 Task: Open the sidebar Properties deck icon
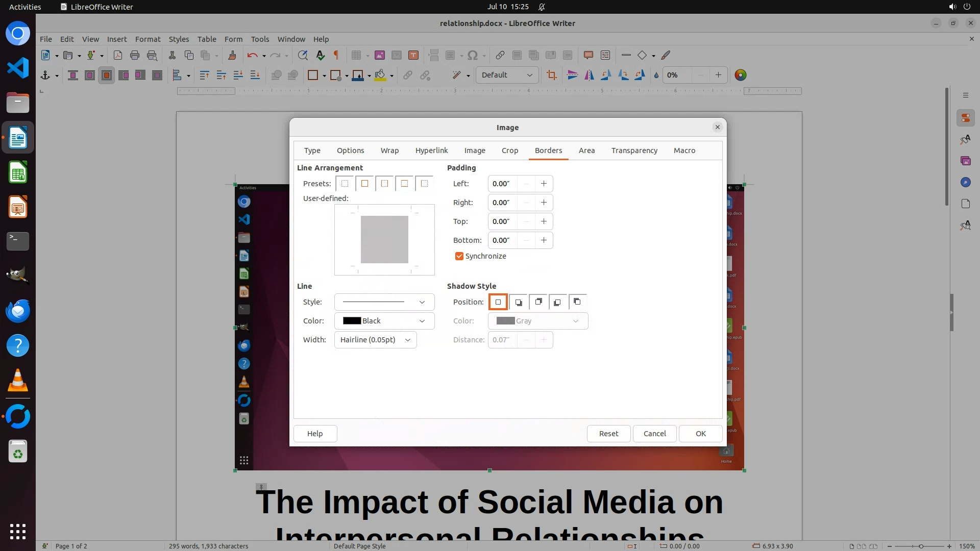(965, 118)
